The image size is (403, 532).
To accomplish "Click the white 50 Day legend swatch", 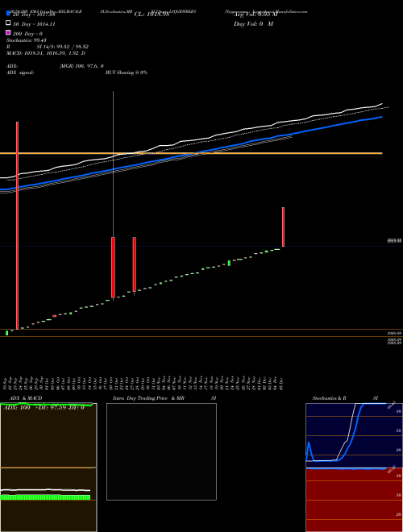I will click(x=8, y=23).
